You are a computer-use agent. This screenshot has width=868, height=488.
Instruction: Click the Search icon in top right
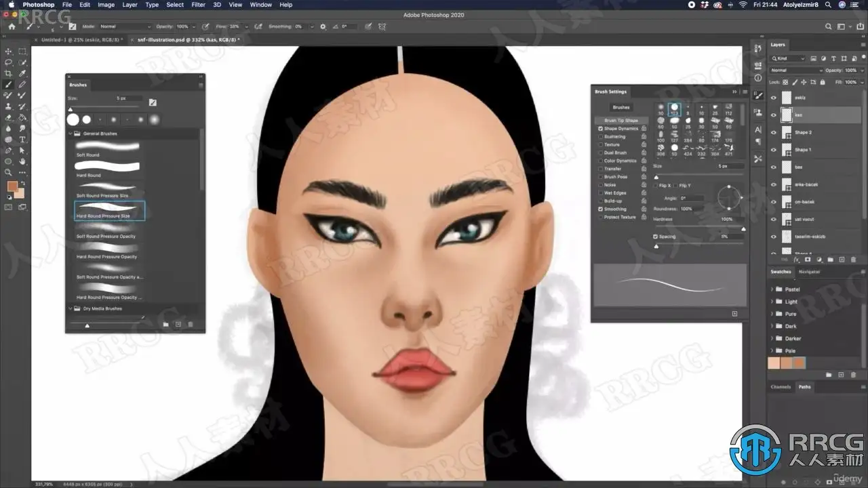(829, 26)
